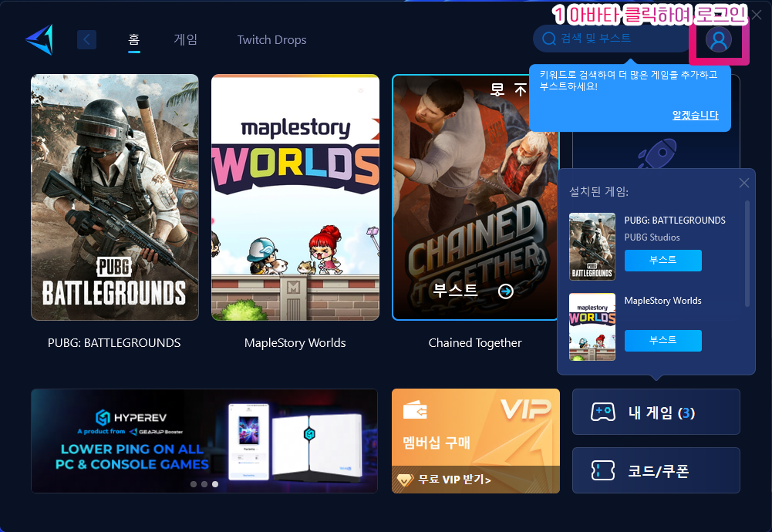This screenshot has width=772, height=532.
Task: Select the first banner carousel dot
Action: (x=193, y=484)
